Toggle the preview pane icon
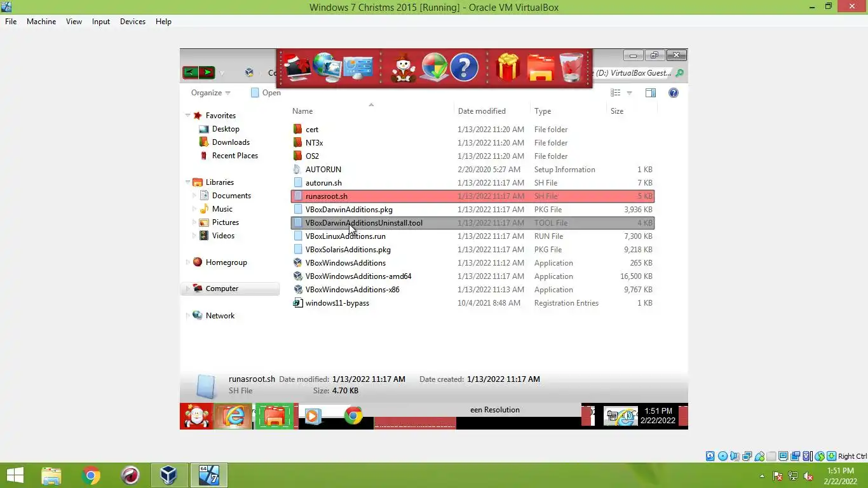This screenshot has height=488, width=868. click(x=651, y=93)
